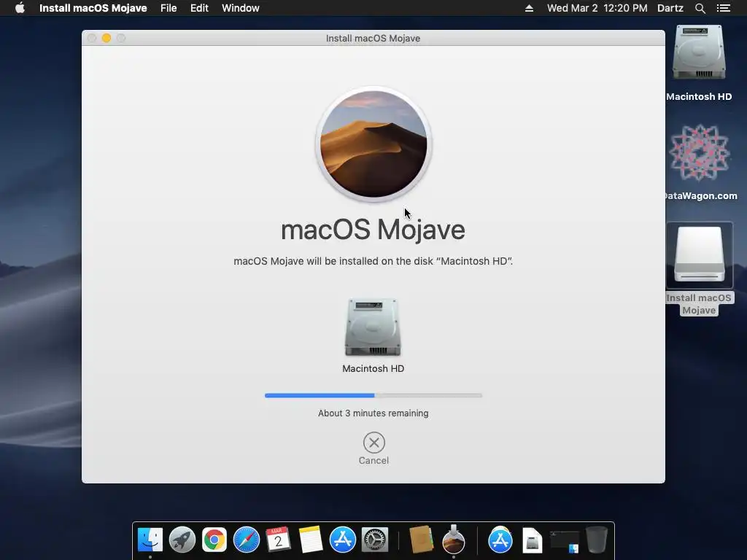Launch Google Chrome from the Dock

click(x=214, y=540)
